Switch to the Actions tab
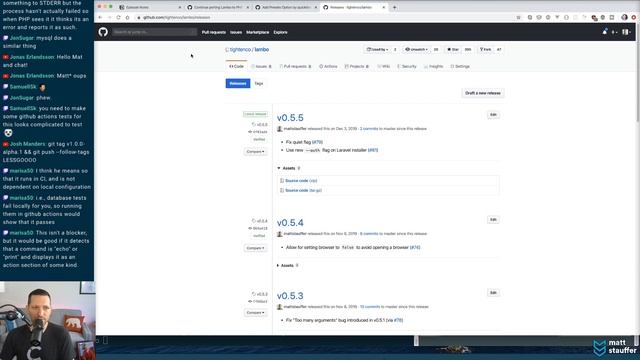 (328, 66)
